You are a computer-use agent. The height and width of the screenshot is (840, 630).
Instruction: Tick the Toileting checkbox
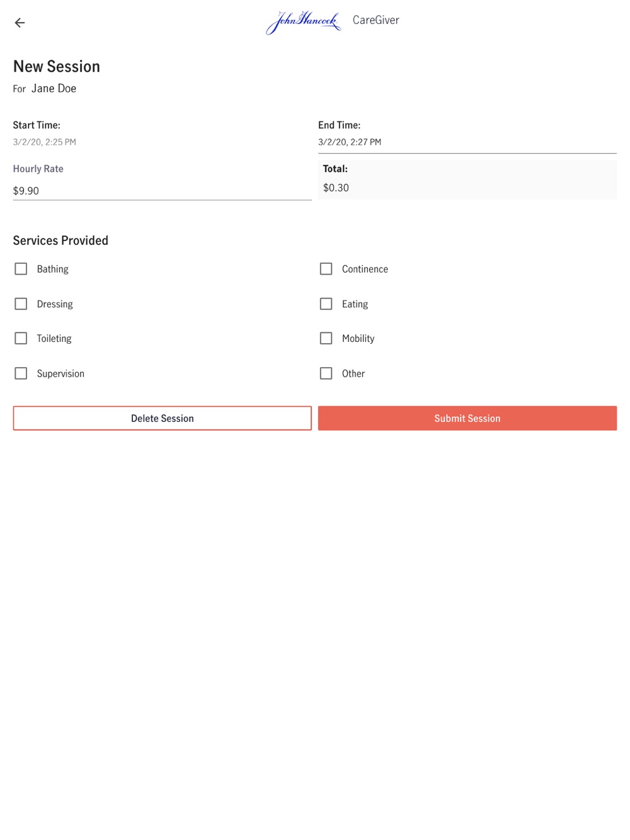tap(21, 339)
